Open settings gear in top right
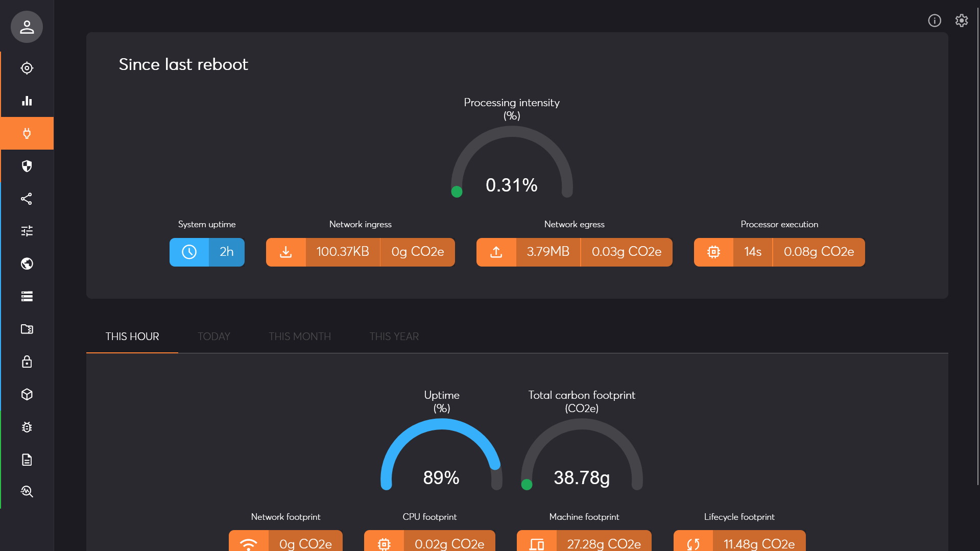The height and width of the screenshot is (551, 980). [961, 20]
